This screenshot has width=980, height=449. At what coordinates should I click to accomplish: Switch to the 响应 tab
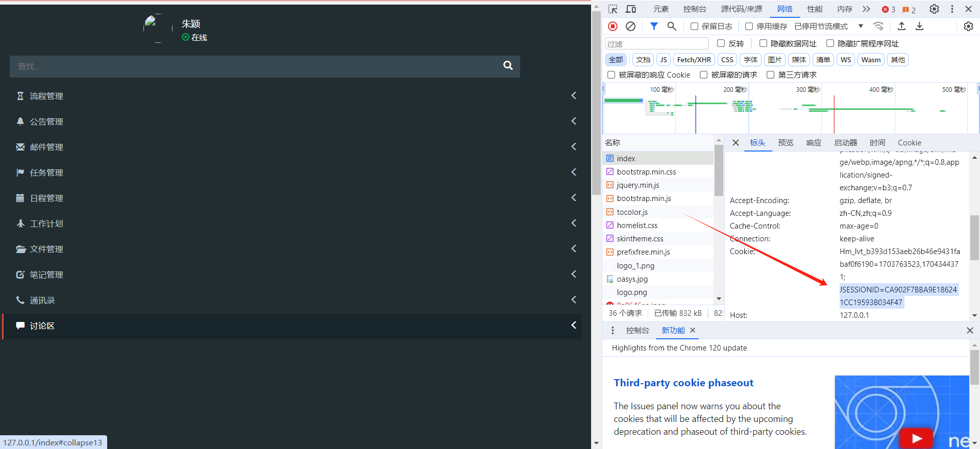[814, 143]
